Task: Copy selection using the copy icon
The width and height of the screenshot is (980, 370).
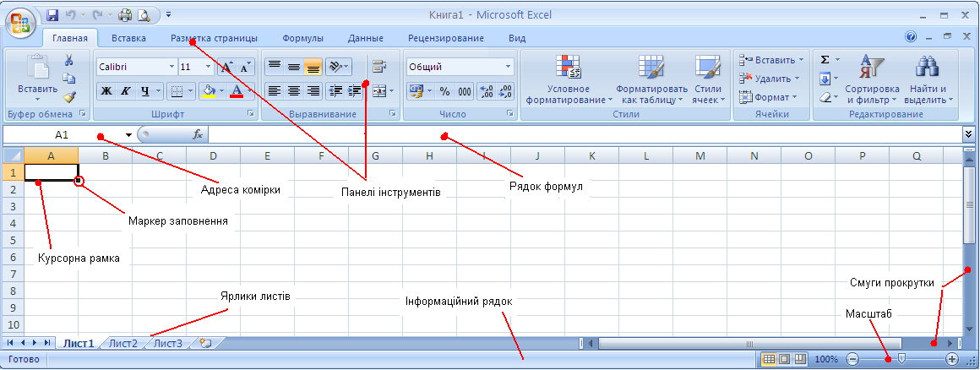Action: 69,78
